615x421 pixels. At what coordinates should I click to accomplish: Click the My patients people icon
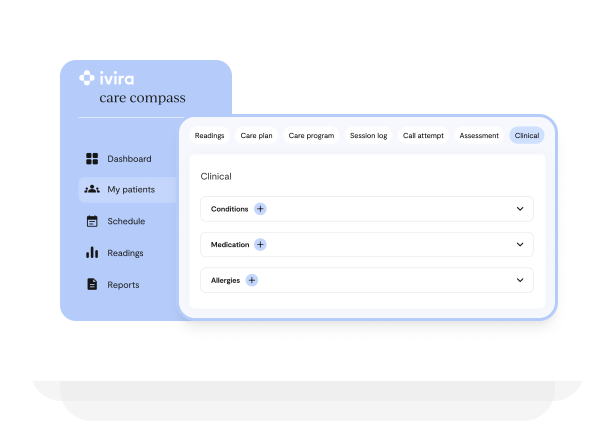92,190
